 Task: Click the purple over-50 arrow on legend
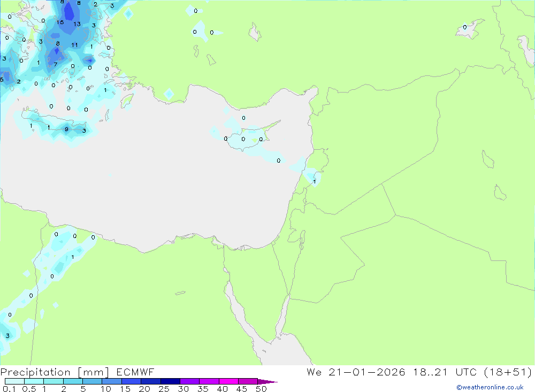267,382
